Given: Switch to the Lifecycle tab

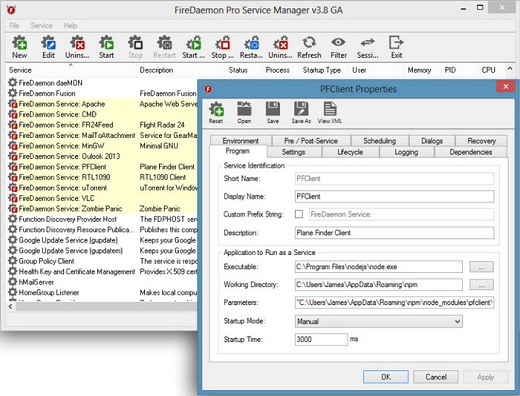Looking at the screenshot, I should coord(350,152).
